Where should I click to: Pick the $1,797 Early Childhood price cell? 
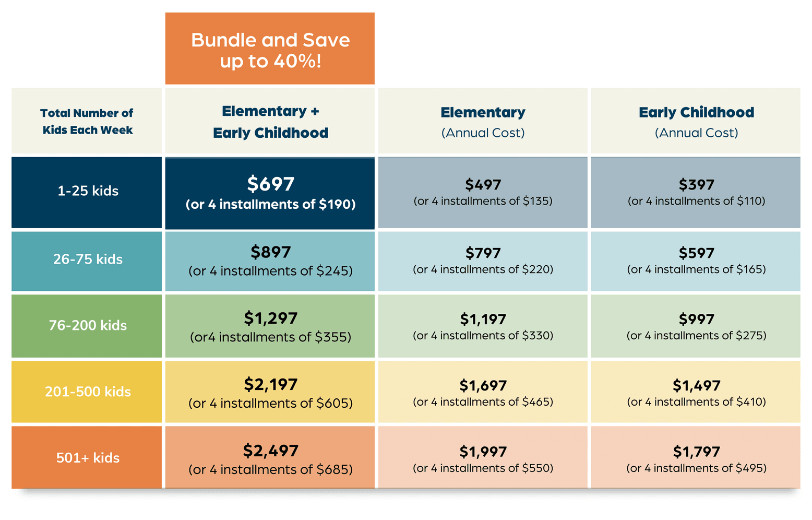pyautogui.click(x=696, y=458)
